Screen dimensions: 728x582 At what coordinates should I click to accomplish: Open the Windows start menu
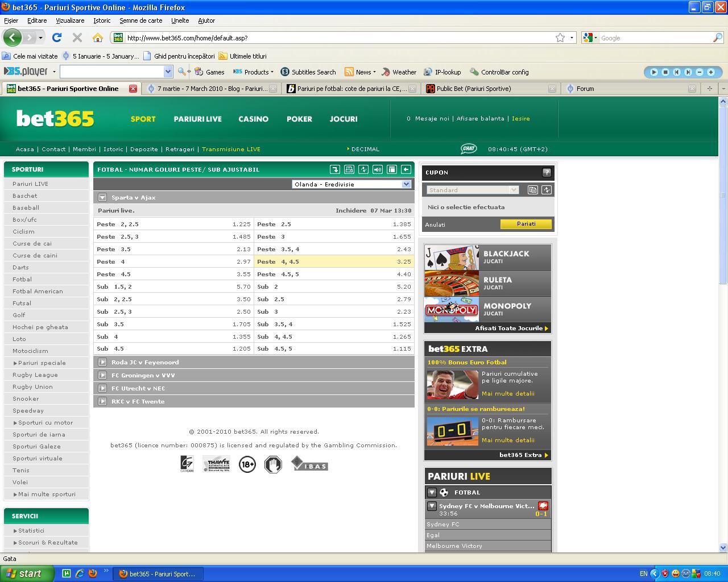coord(27,573)
